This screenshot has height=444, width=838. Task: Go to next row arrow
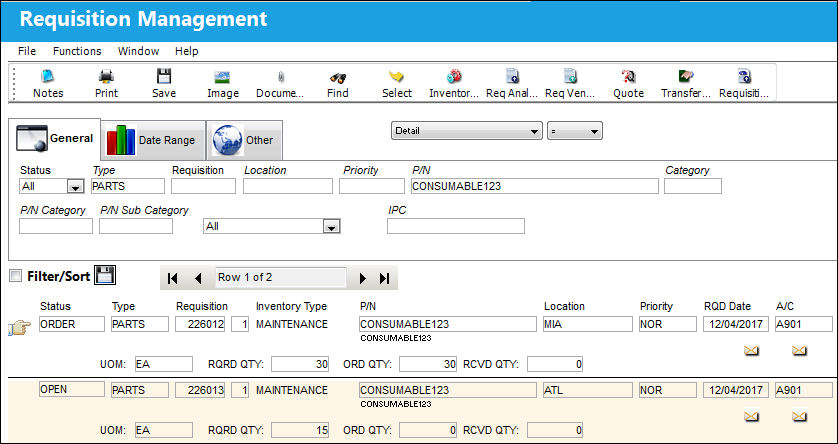(363, 278)
